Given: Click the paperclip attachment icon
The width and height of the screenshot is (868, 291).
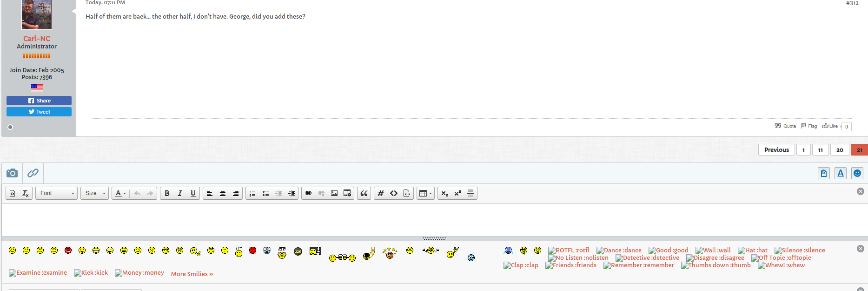Looking at the screenshot, I should click(33, 173).
